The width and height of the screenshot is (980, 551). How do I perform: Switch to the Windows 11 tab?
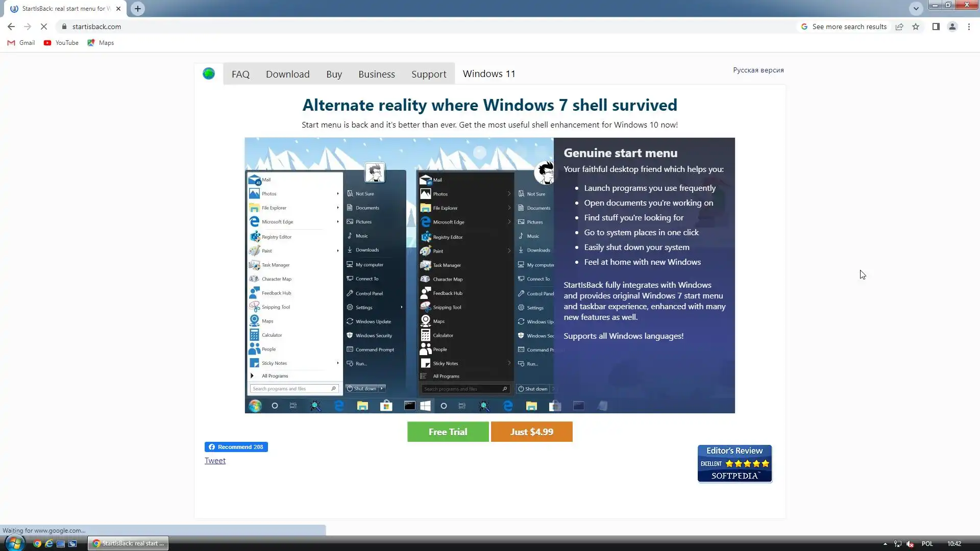click(x=488, y=73)
